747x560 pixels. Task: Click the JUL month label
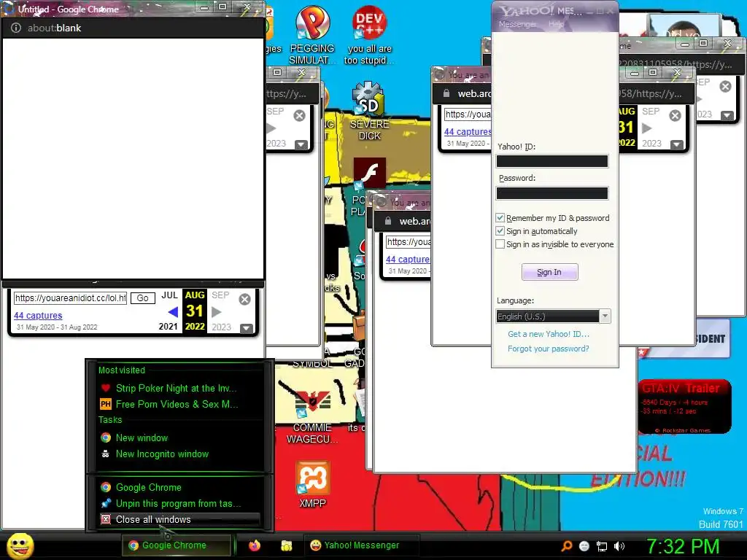[169, 295]
